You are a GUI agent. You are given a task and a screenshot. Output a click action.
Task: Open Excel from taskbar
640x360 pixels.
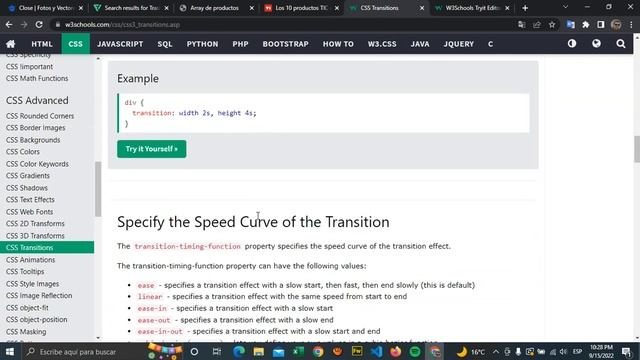tap(298, 351)
